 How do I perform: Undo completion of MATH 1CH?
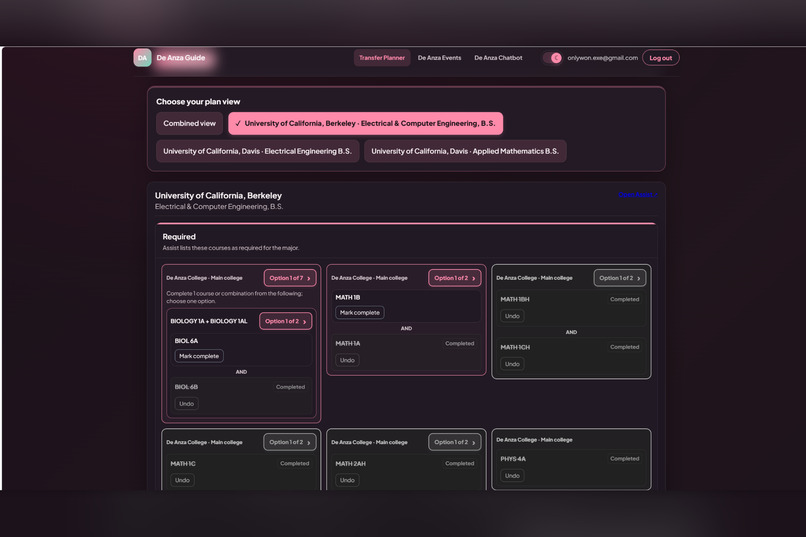(512, 364)
